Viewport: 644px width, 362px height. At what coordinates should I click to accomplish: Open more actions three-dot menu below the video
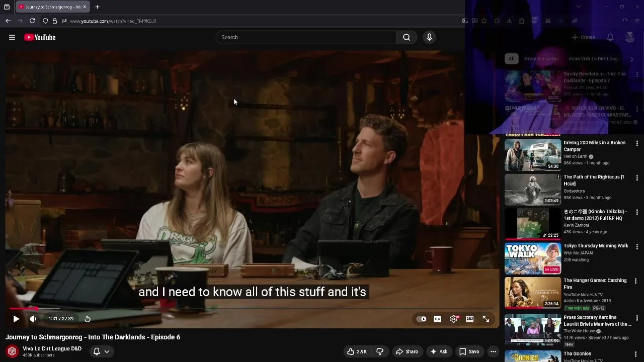point(493,351)
